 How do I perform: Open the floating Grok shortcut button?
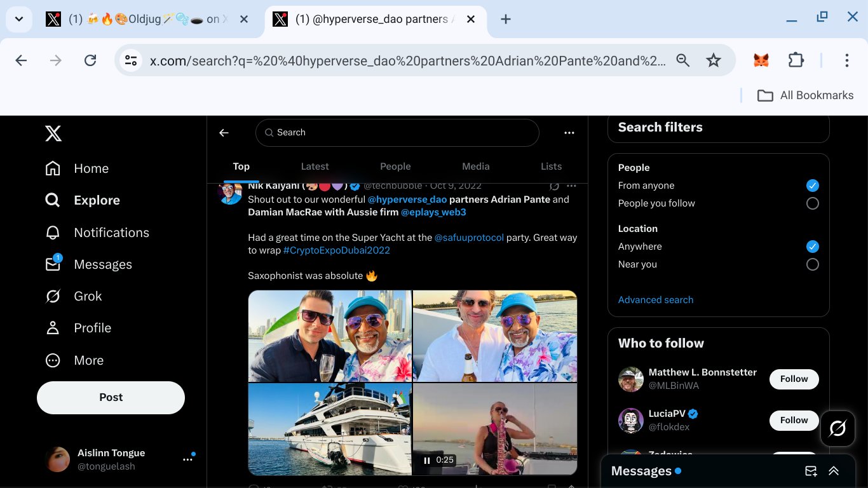click(x=837, y=428)
